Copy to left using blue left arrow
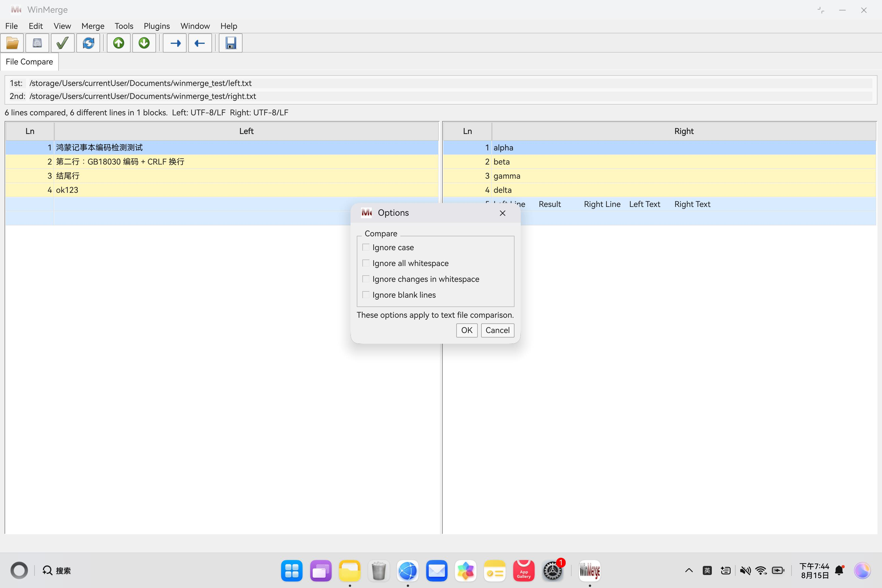The image size is (882, 588). pos(200,43)
